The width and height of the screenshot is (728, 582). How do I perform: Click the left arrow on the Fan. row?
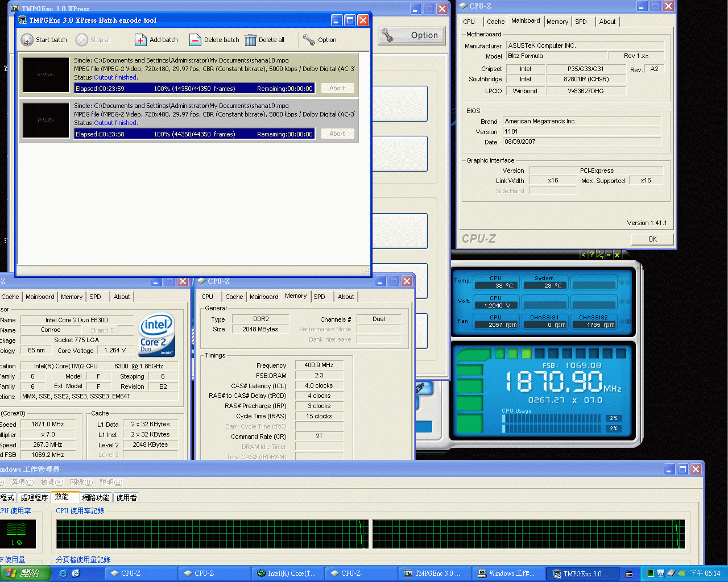point(622,322)
